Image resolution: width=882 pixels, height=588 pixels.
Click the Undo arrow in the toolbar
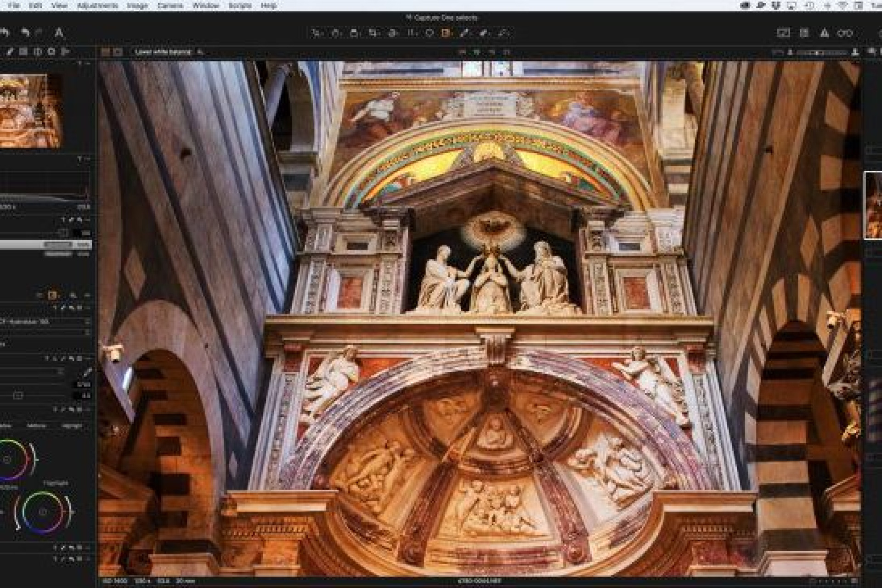coord(25,33)
